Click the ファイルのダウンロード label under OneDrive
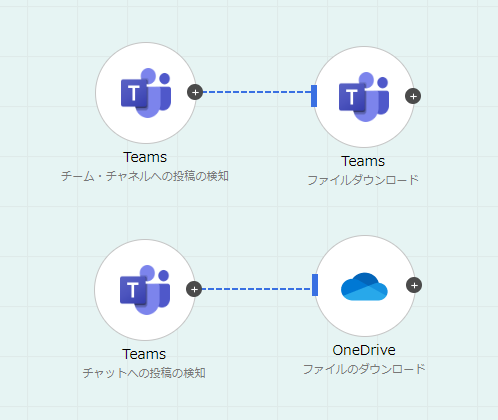Screen dimensions: 498x420 click(364, 369)
